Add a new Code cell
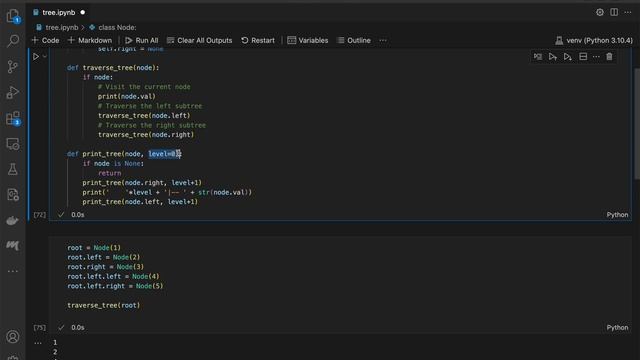Image resolution: width=640 pixels, height=360 pixels. [46, 40]
